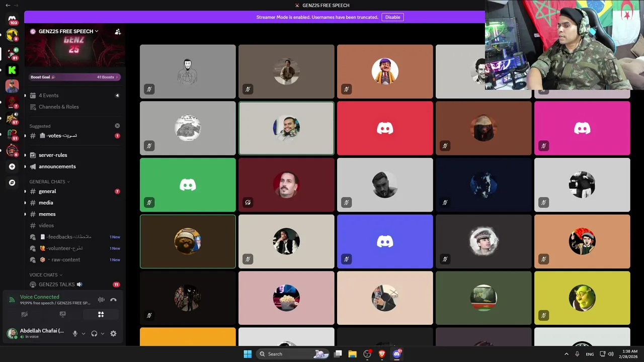Open Direct Messages home icon
Screen dimensions: 644x362
click(12, 19)
